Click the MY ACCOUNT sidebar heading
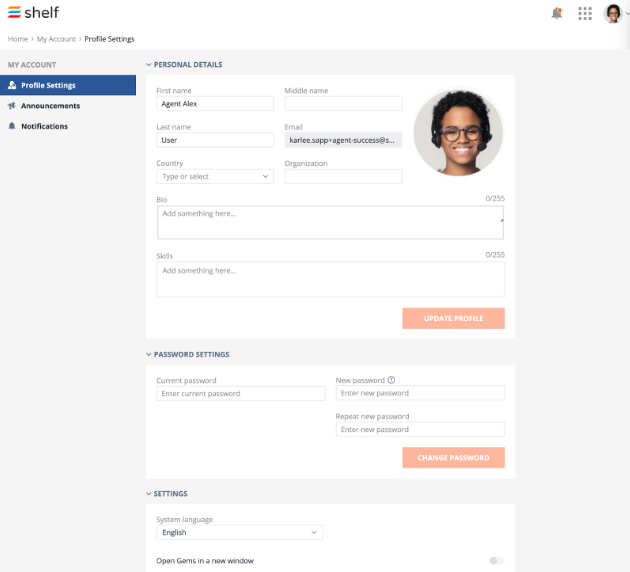The height and width of the screenshot is (572, 630). tap(32, 65)
